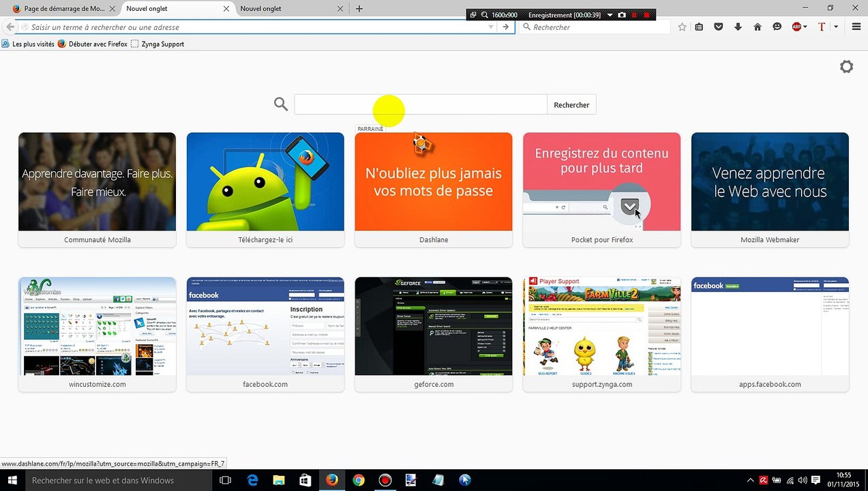Viewport: 868px width, 491px height.
Task: Show address bar history dropdown
Action: 490,27
